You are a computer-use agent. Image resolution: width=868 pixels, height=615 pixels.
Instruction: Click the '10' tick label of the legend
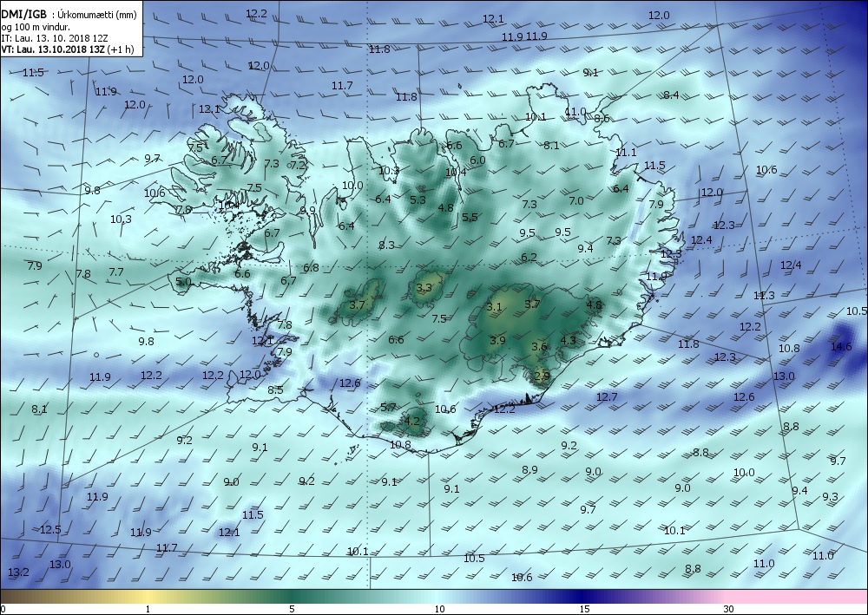pos(439,609)
